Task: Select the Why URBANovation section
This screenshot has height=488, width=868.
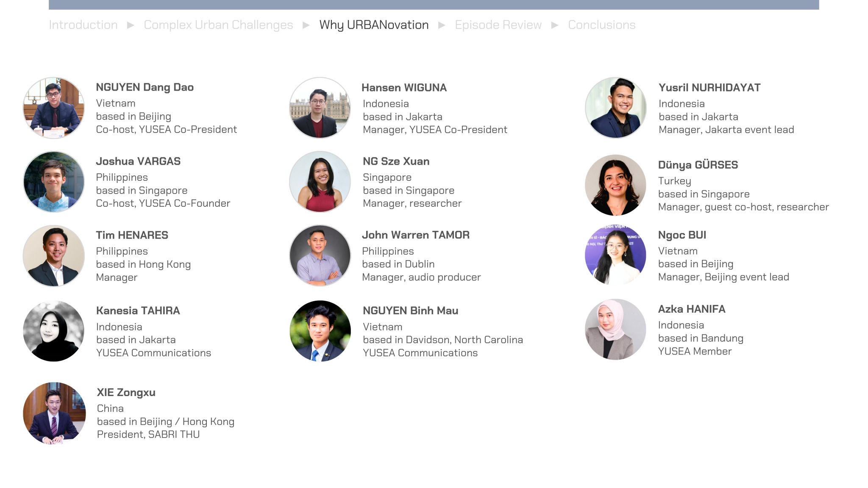Action: click(x=374, y=25)
